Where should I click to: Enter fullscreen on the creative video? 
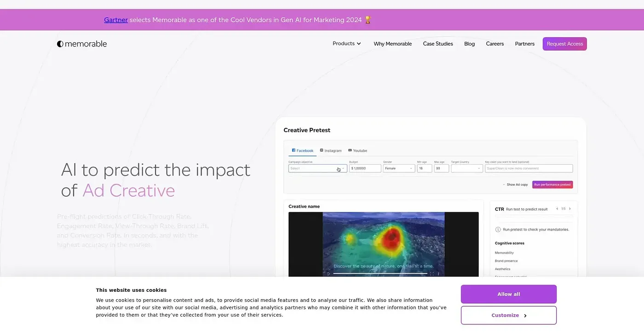point(431,273)
